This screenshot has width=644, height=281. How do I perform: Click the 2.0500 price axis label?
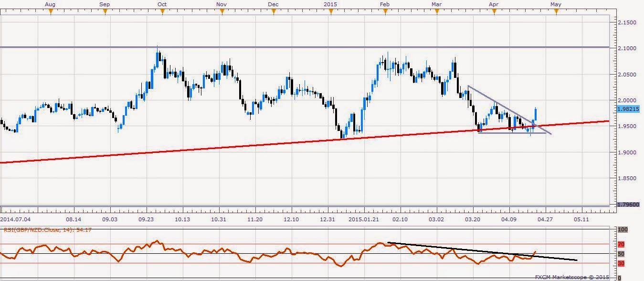(x=626, y=75)
